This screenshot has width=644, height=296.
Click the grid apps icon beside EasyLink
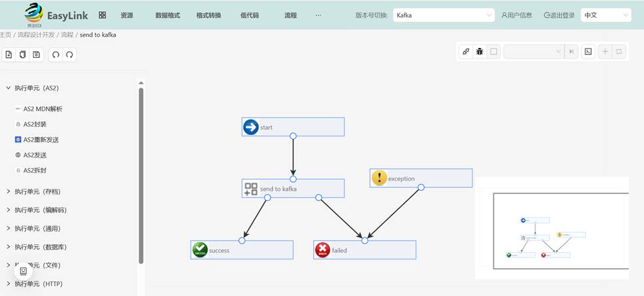102,15
